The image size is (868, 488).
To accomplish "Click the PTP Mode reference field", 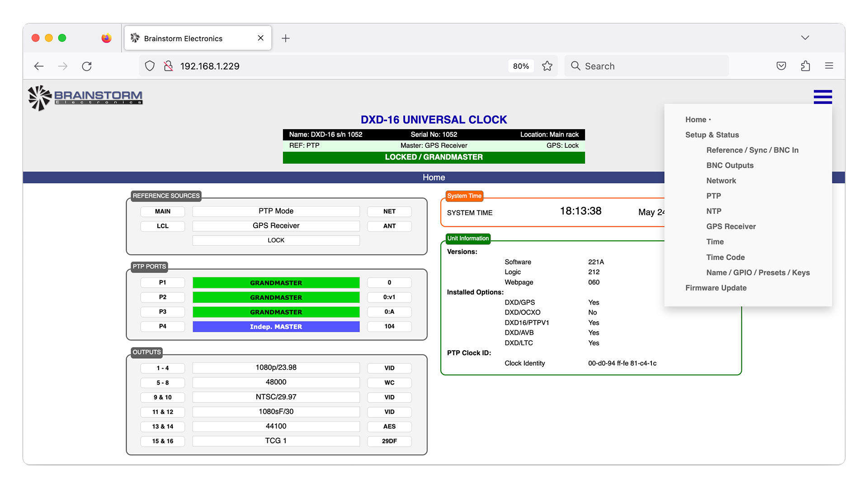I will 276,211.
